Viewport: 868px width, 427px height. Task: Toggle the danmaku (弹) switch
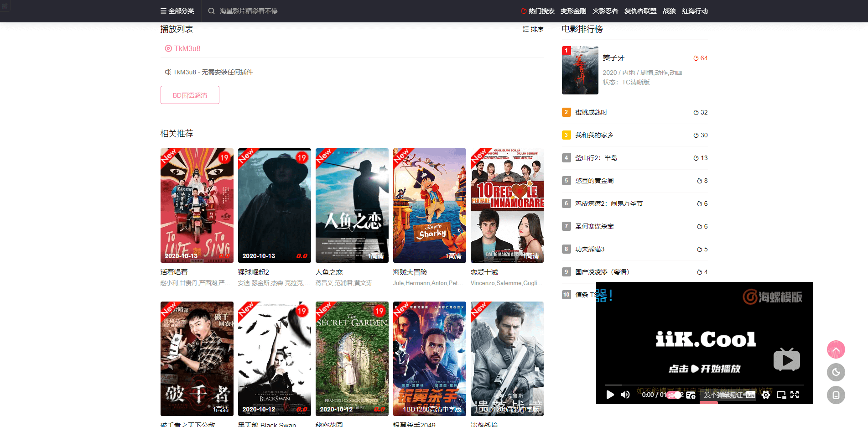point(674,395)
